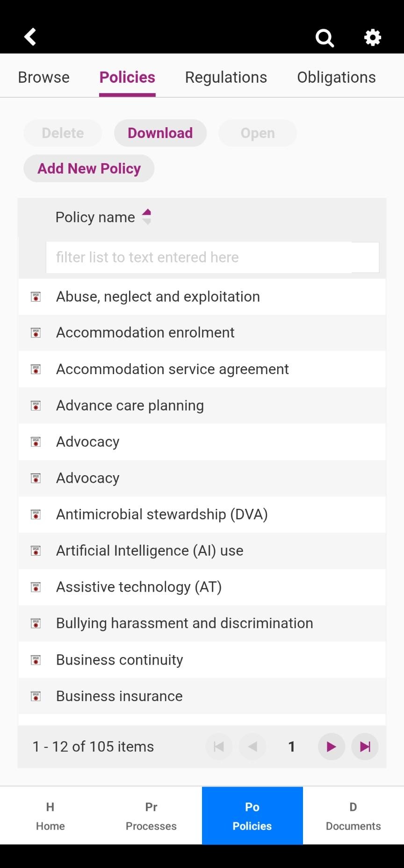
Task: Click document icon beside Advance care planning
Action: [36, 405]
